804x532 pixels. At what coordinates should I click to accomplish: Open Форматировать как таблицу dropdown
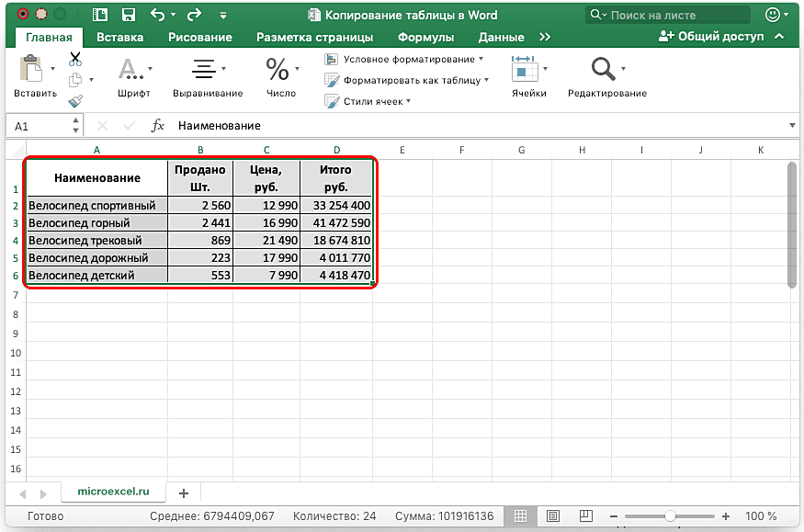pos(407,81)
